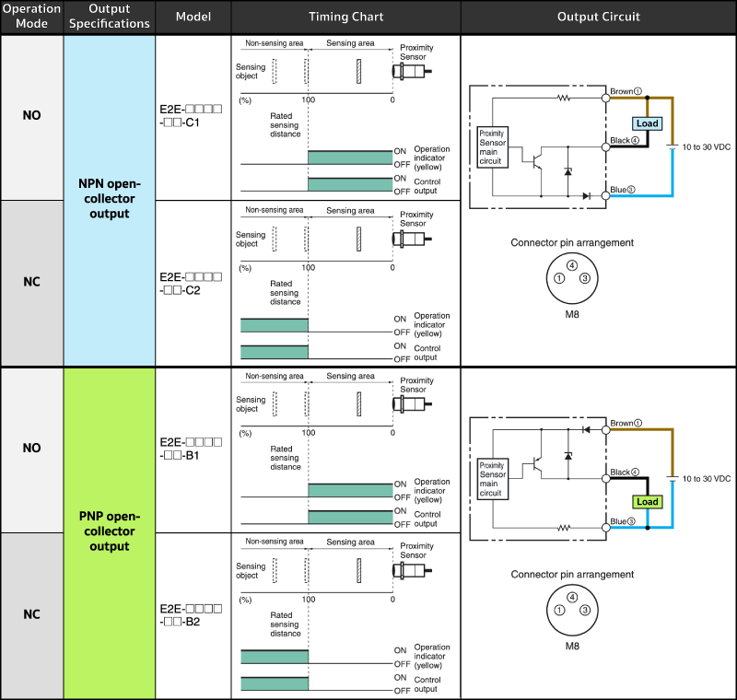Click the proximity sensor drawing in the B1 row
Screen dimensions: 737x700
click(x=412, y=404)
